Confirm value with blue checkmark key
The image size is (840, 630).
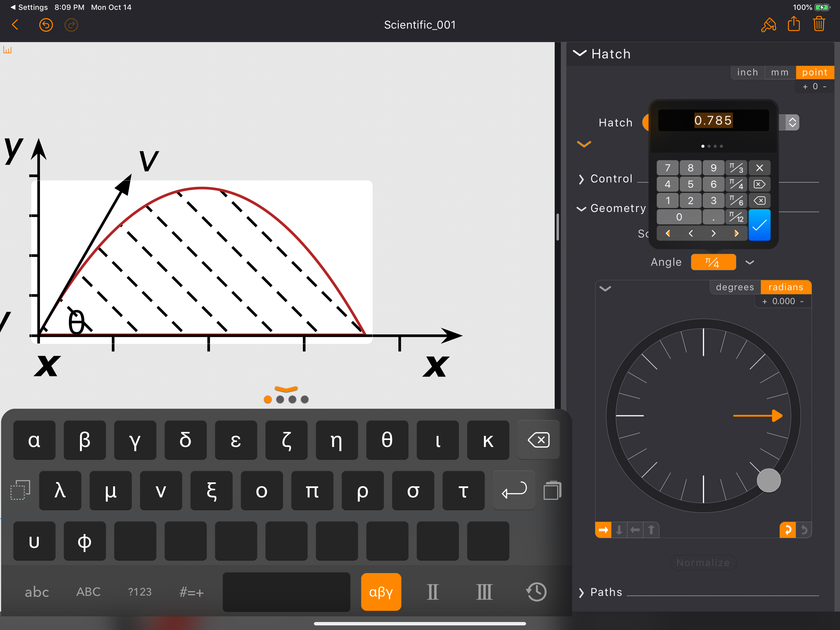coord(759,225)
